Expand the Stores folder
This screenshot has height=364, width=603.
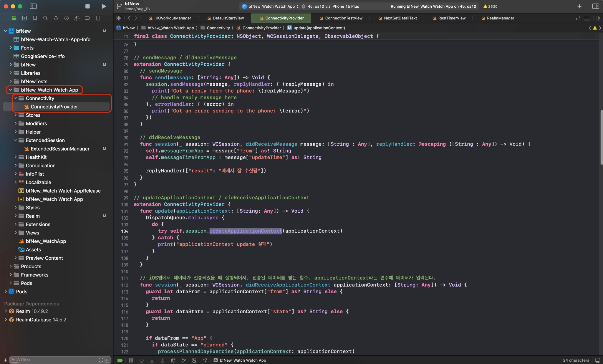click(x=16, y=115)
